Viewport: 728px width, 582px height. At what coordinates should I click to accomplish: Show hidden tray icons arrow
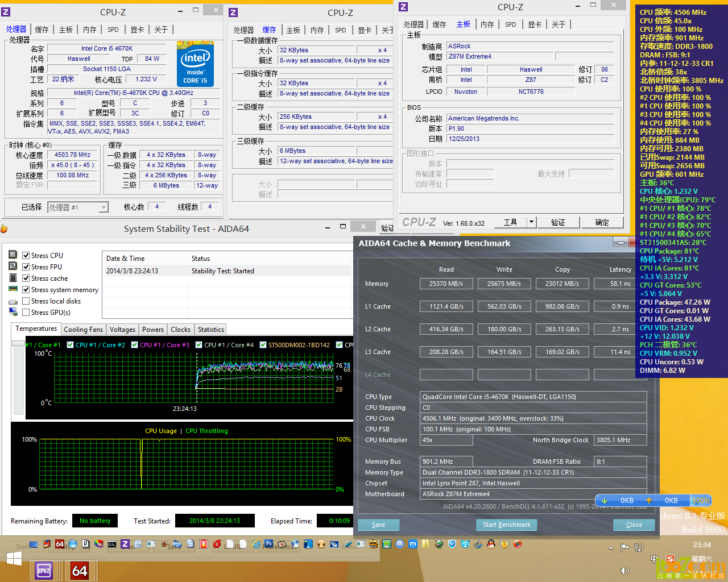(611, 548)
